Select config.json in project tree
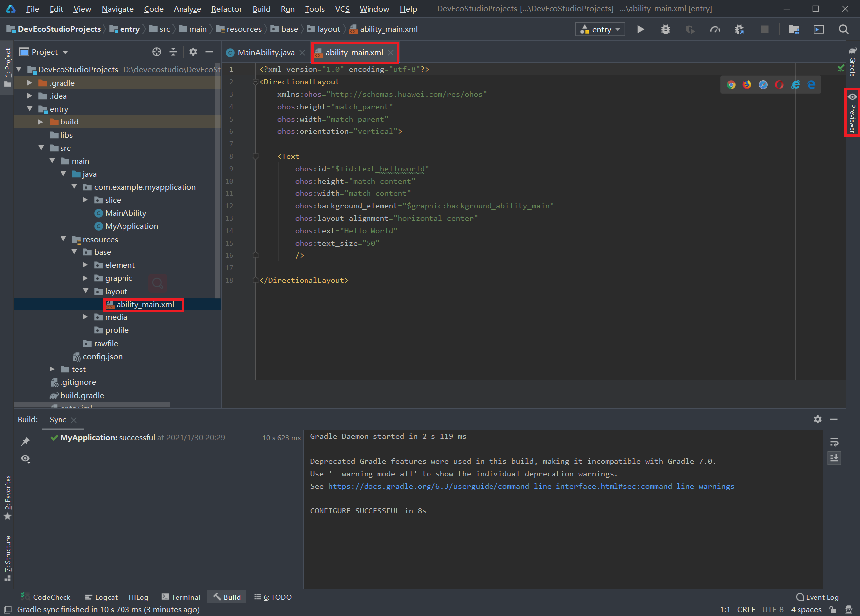The height and width of the screenshot is (616, 860). (x=102, y=356)
